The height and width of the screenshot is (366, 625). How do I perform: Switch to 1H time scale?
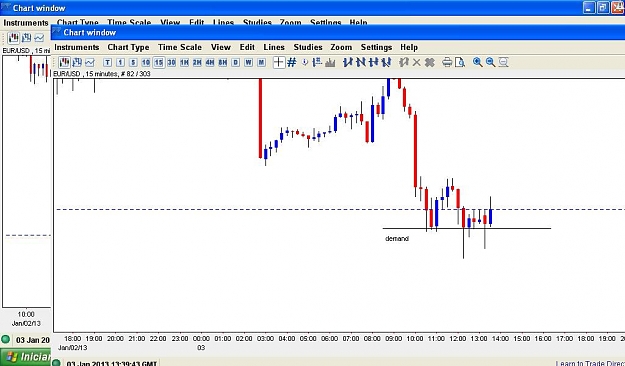[184, 62]
